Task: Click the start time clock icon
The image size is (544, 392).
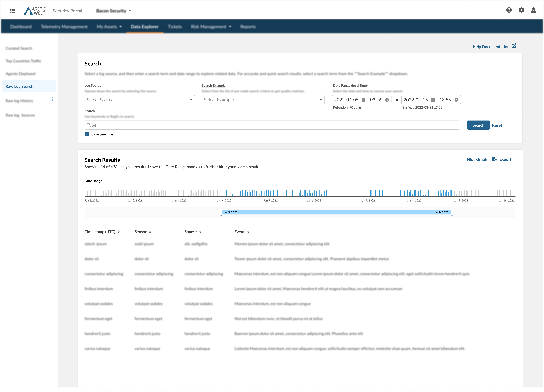Action: pos(387,100)
